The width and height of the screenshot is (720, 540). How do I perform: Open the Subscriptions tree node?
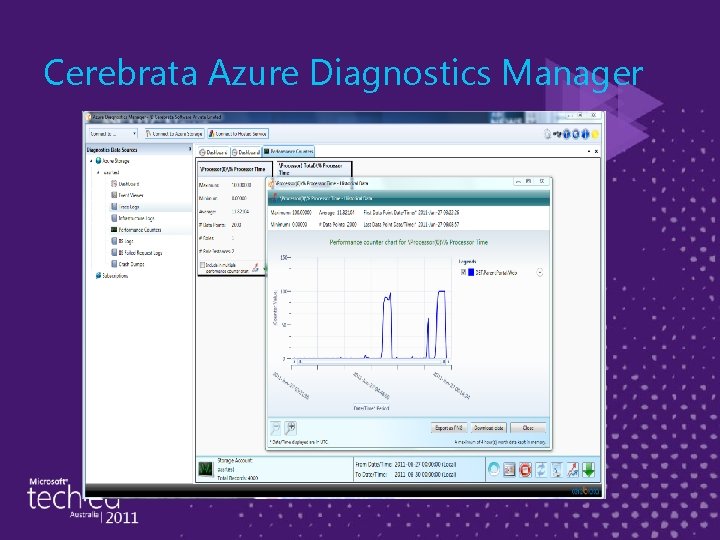(115, 276)
